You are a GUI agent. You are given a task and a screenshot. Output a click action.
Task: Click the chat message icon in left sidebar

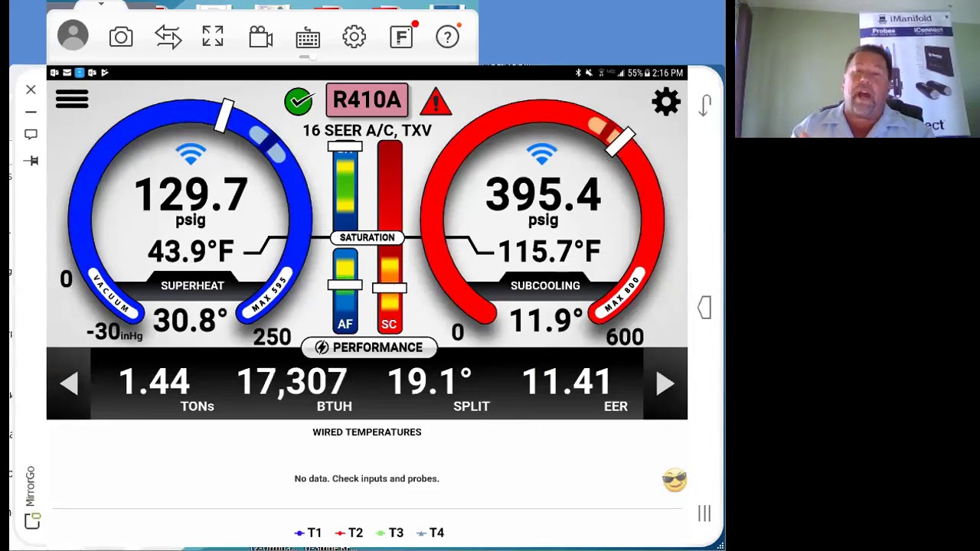[31, 135]
